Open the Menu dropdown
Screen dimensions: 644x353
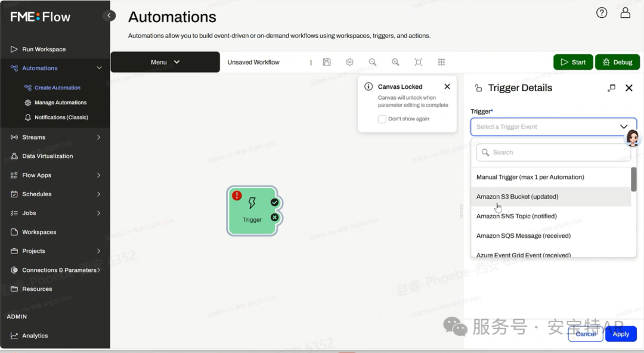165,62
